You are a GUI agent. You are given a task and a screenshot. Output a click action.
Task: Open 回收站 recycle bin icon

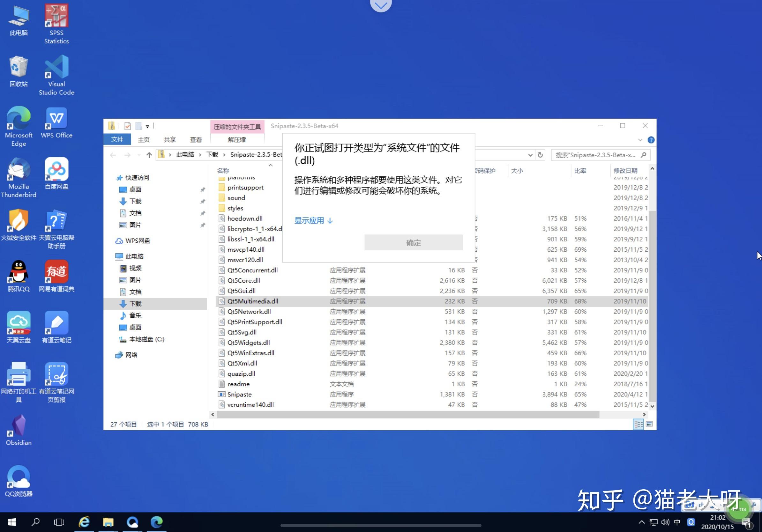pos(19,71)
